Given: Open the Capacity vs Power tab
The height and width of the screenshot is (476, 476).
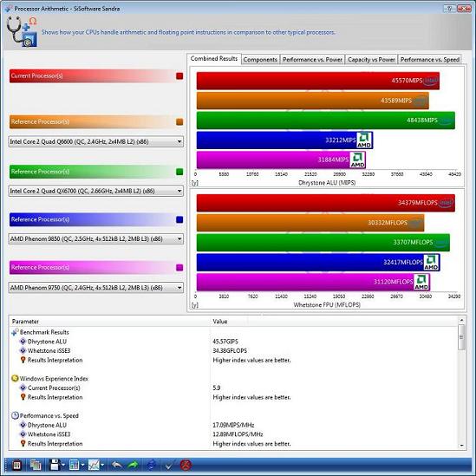Looking at the screenshot, I should (371, 60).
